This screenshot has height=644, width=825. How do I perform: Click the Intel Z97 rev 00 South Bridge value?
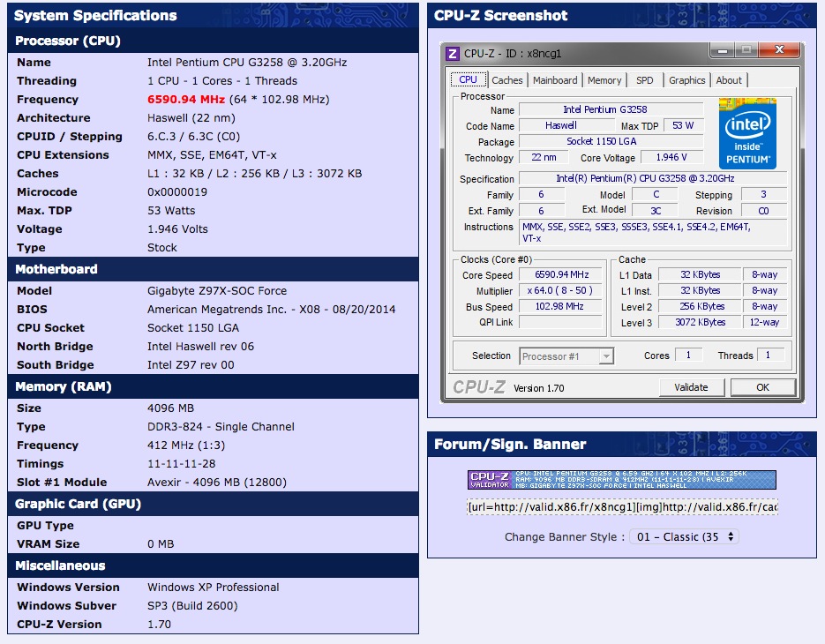[x=191, y=364]
